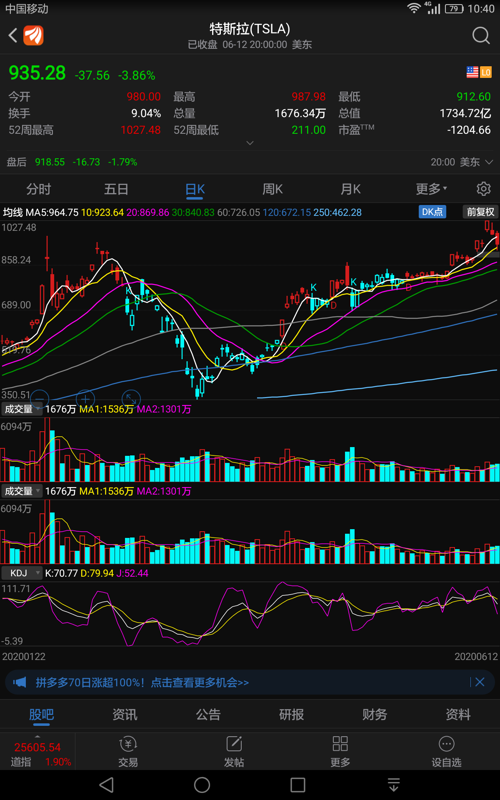The image size is (500, 800).
Task: Open the 资讯 news tab
Action: (x=124, y=715)
